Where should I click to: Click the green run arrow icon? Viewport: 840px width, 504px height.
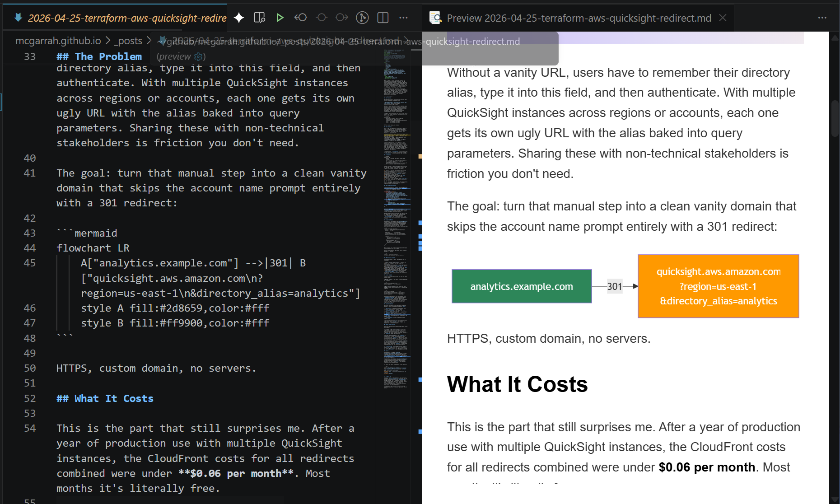pyautogui.click(x=280, y=17)
